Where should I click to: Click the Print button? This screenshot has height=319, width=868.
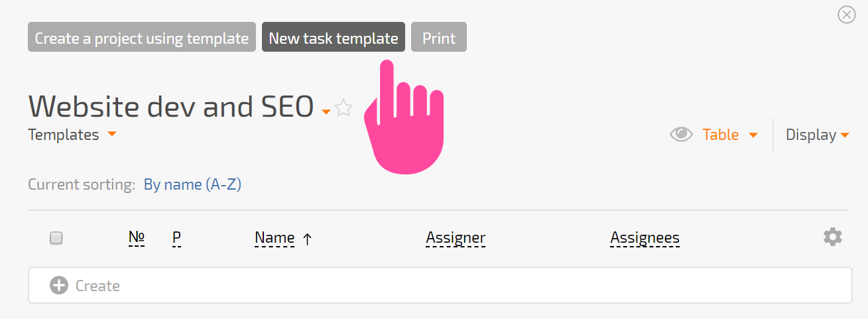(439, 37)
